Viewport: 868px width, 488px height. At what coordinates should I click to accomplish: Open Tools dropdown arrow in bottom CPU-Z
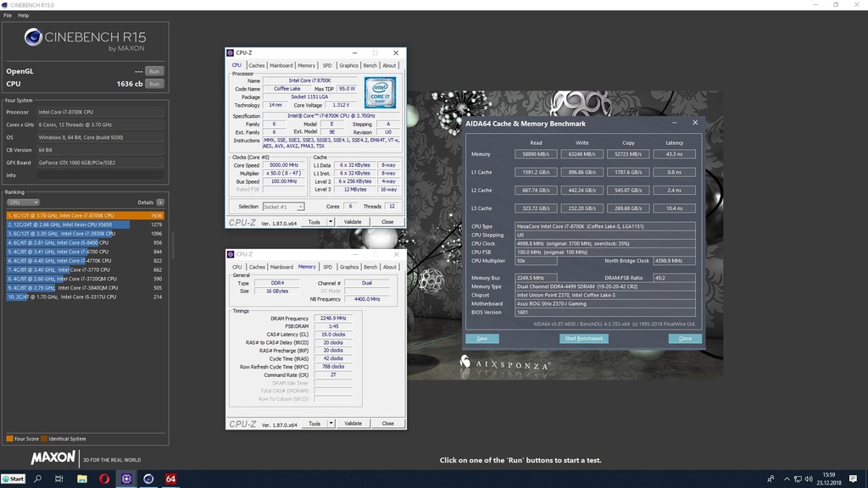pos(331,424)
